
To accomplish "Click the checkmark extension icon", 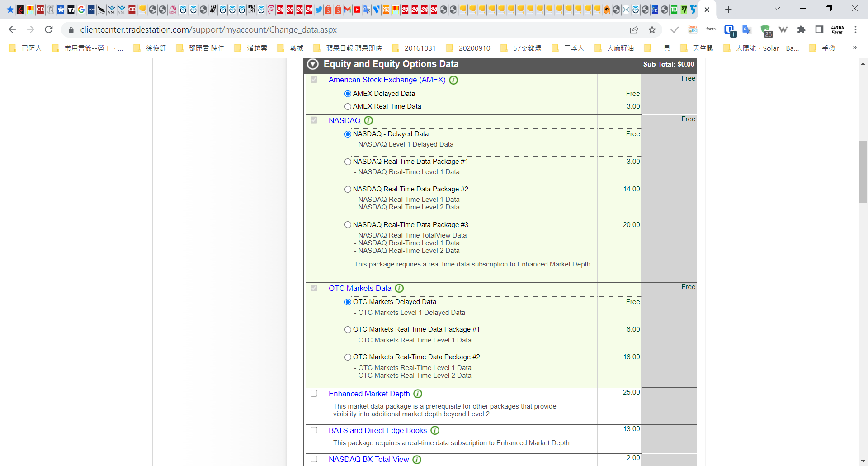I will tap(675, 29).
